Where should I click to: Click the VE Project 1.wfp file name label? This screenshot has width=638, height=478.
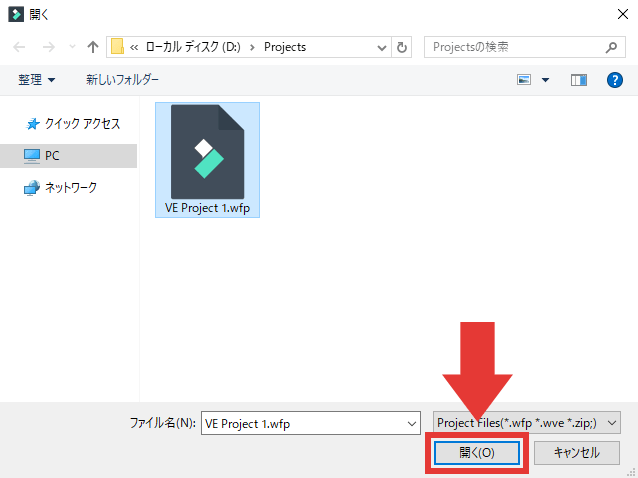click(208, 208)
